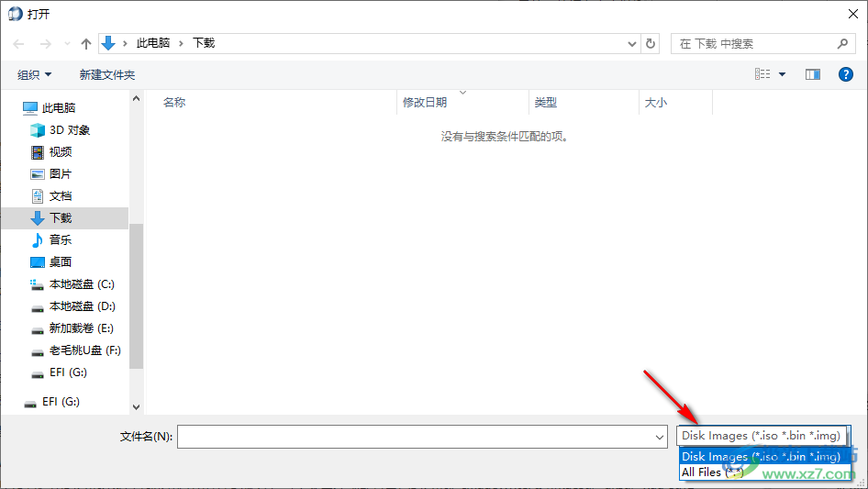Sort by the 类型 column header
Image resolution: width=868 pixels, height=489 pixels.
pyautogui.click(x=546, y=103)
